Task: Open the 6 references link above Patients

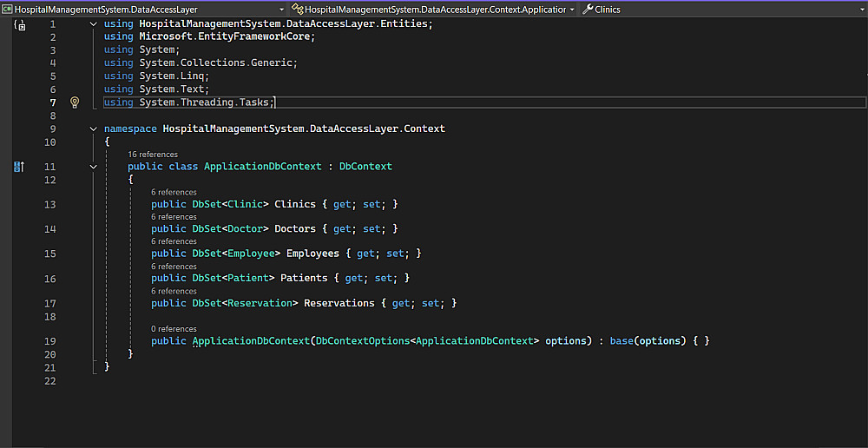Action: pos(174,267)
